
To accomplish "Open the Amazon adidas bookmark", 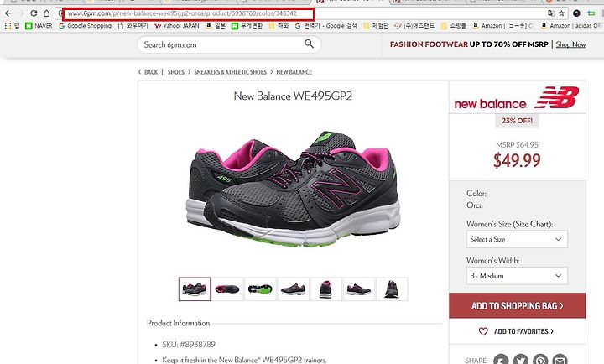I will (x=571, y=26).
